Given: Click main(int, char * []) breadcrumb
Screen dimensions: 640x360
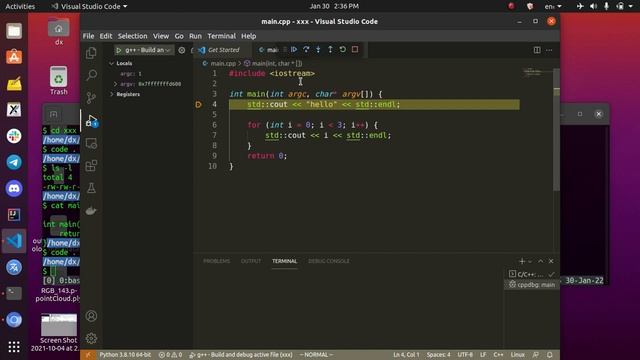Looking at the screenshot, I should pyautogui.click(x=276, y=64).
